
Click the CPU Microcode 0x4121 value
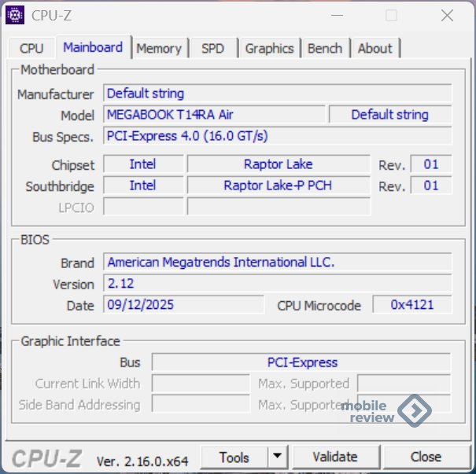point(411,305)
